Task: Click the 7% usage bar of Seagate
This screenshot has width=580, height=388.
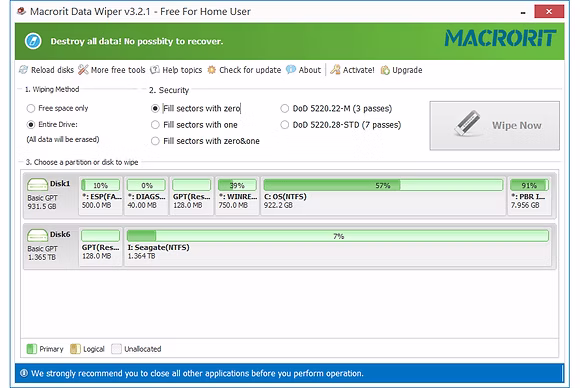Action: click(x=338, y=236)
